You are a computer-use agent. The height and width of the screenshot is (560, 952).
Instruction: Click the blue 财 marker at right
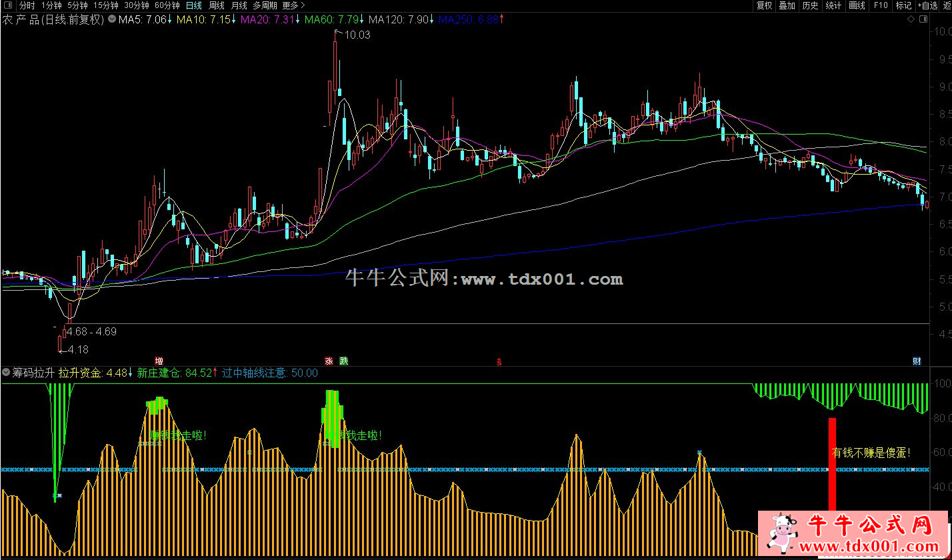[x=917, y=361]
